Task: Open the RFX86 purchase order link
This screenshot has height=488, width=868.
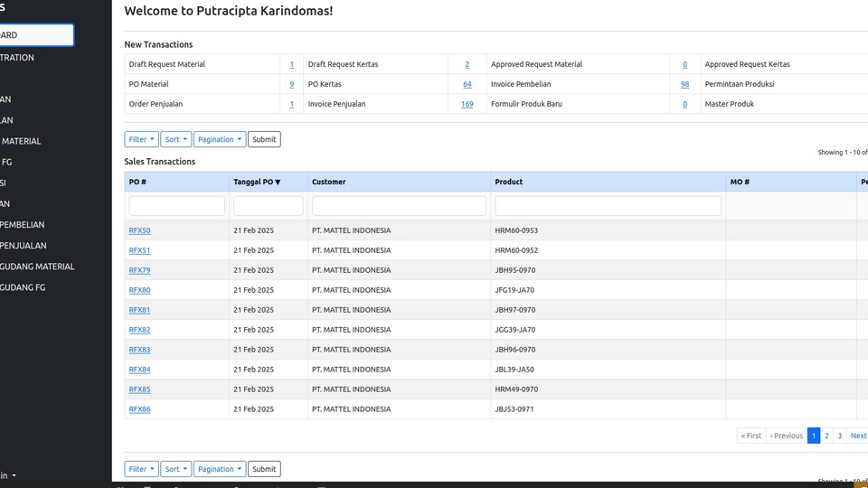Action: click(139, 409)
